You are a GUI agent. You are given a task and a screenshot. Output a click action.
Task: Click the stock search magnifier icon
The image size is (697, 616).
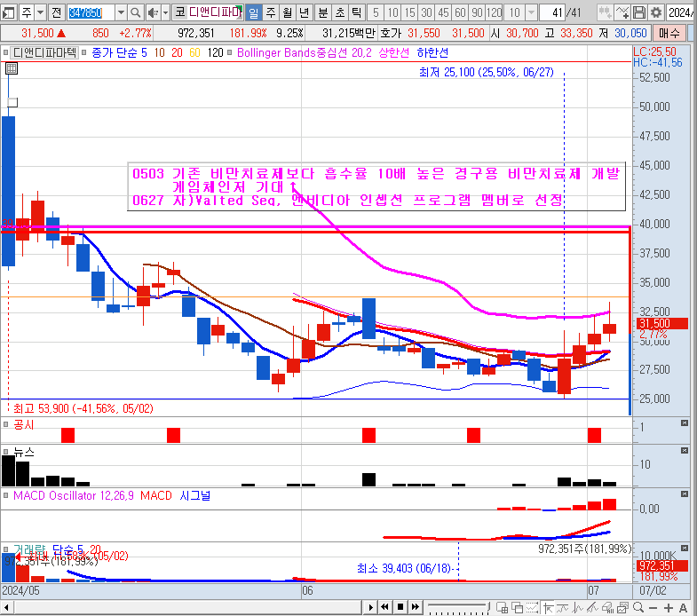pos(136,12)
